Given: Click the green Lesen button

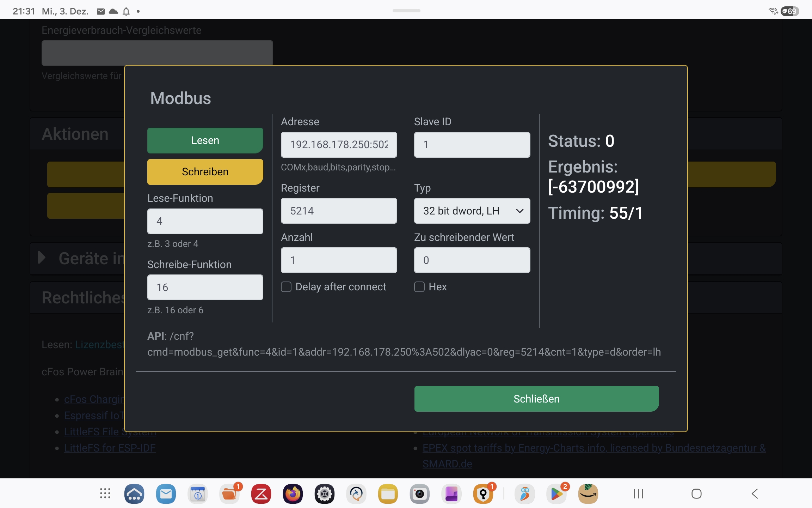Looking at the screenshot, I should click(x=205, y=140).
